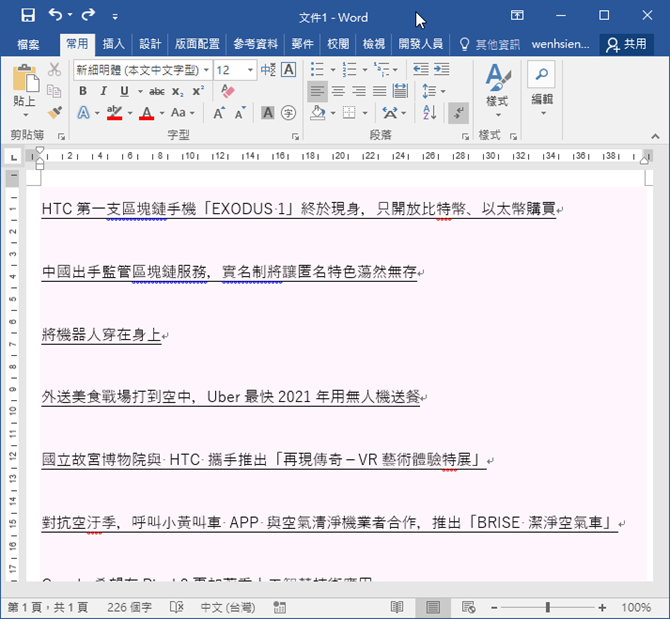Decrease font size with A down icon
Viewport: 670px width, 619px height.
click(x=240, y=113)
